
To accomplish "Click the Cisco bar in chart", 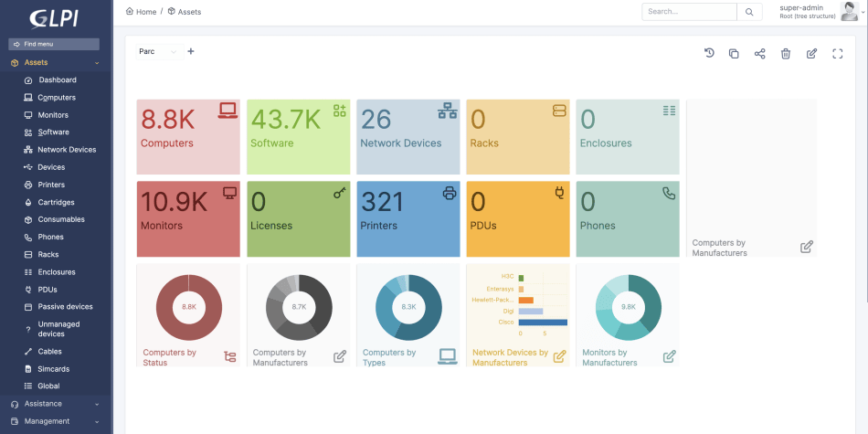I will pyautogui.click(x=543, y=323).
